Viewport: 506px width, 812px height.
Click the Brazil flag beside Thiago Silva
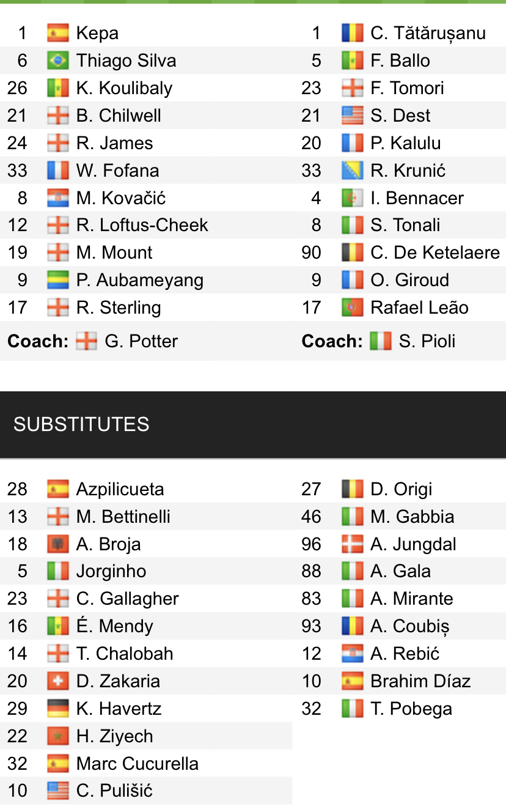pyautogui.click(x=57, y=61)
